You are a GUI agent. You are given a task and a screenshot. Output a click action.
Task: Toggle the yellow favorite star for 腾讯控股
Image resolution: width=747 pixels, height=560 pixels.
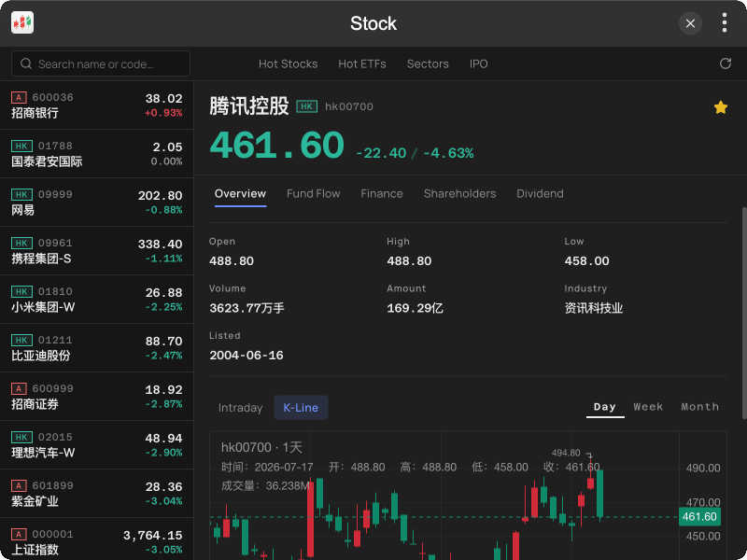pyautogui.click(x=720, y=107)
